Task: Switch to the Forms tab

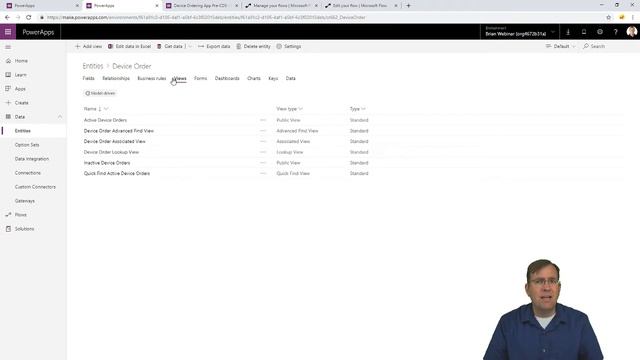Action: click(x=200, y=78)
